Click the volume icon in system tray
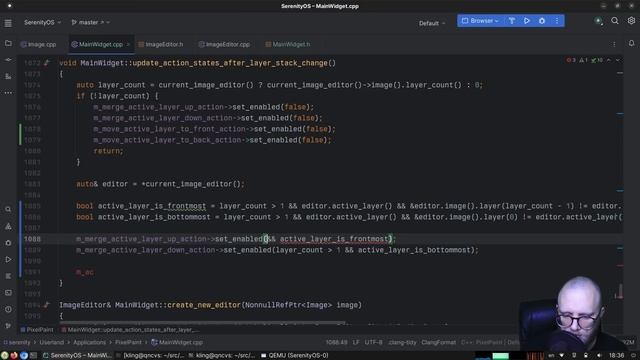The image size is (640, 360). coord(599,356)
